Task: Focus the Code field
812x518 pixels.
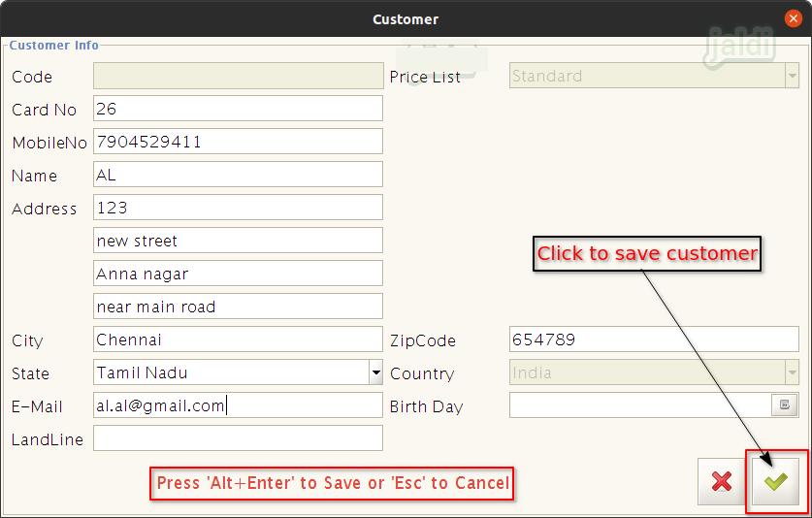Action: (239, 76)
